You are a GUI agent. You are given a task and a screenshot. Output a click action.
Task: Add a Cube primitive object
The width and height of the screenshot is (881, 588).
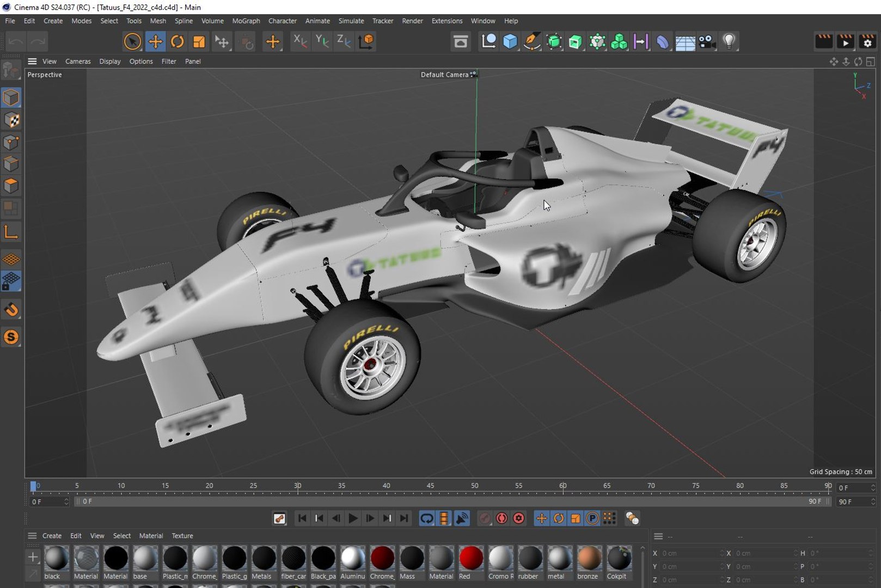tap(510, 41)
